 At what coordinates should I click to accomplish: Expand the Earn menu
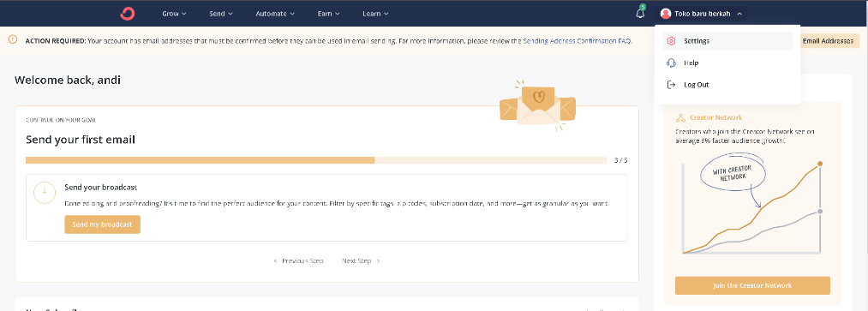(x=328, y=14)
